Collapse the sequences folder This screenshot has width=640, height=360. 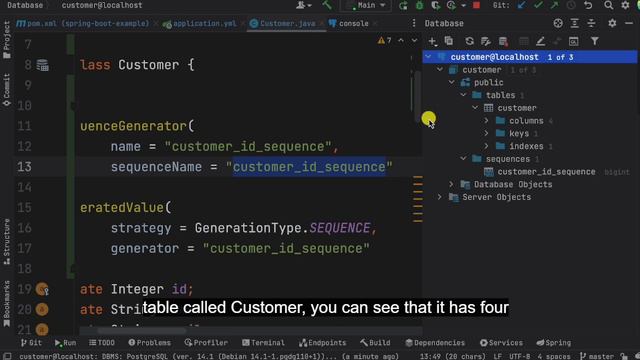(463, 158)
